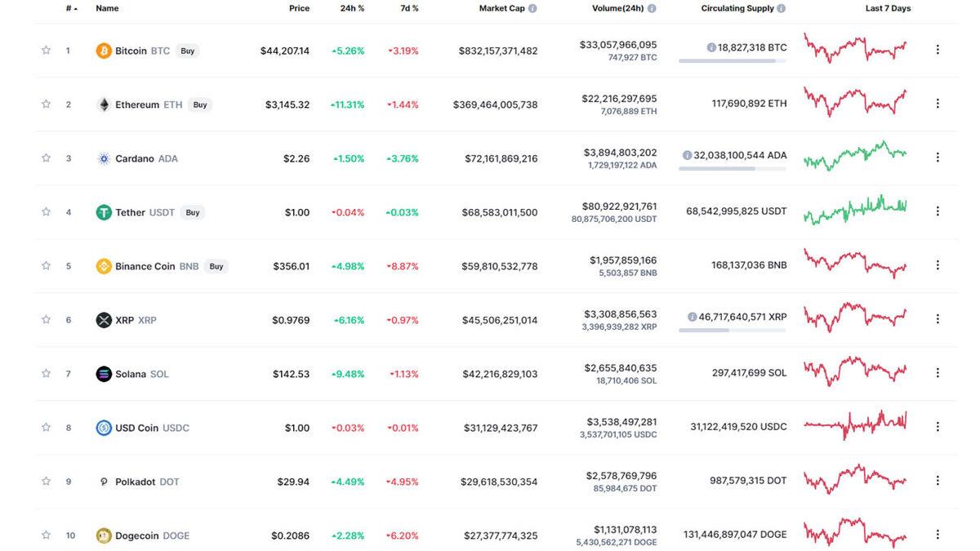Sort the table by Price column
The image size is (980, 551).
[x=299, y=8]
